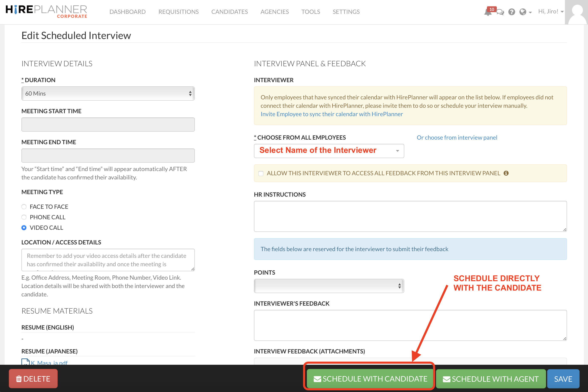
Task: Open the interviewer name dropdown
Action: coord(329,151)
